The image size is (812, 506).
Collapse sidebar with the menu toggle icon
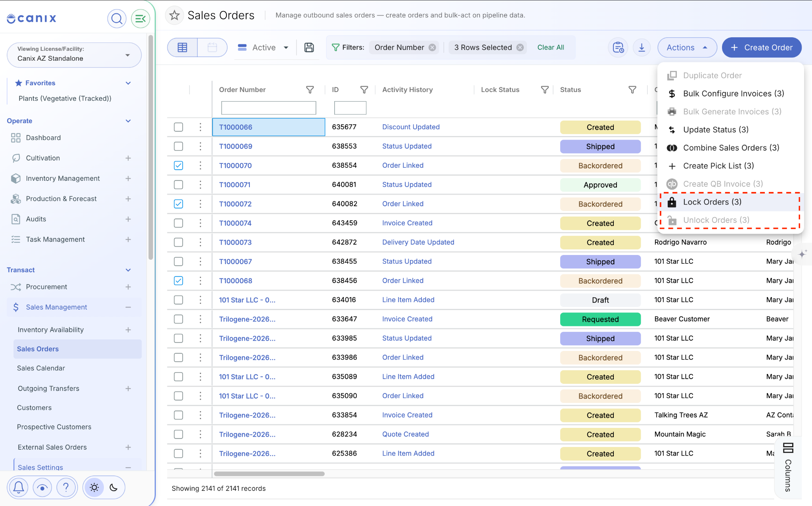tap(140, 18)
